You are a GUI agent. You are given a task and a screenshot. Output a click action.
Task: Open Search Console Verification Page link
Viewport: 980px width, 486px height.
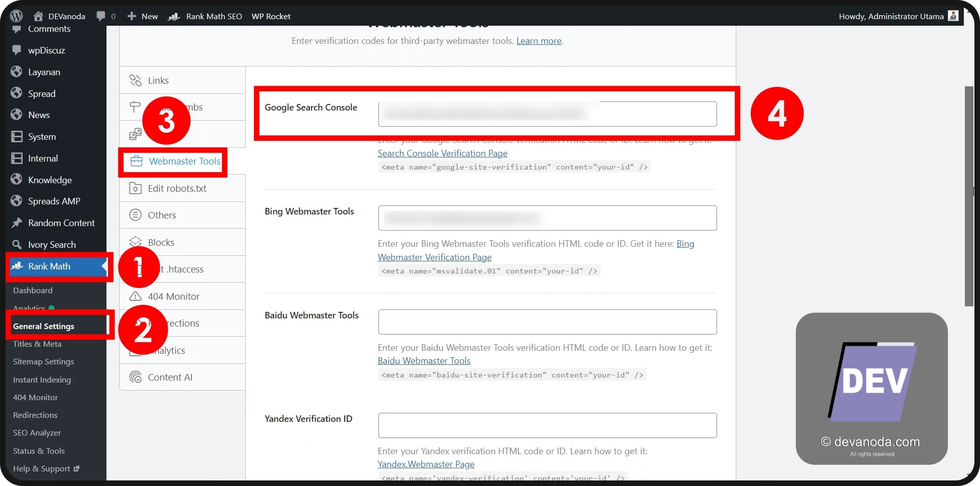tap(443, 153)
